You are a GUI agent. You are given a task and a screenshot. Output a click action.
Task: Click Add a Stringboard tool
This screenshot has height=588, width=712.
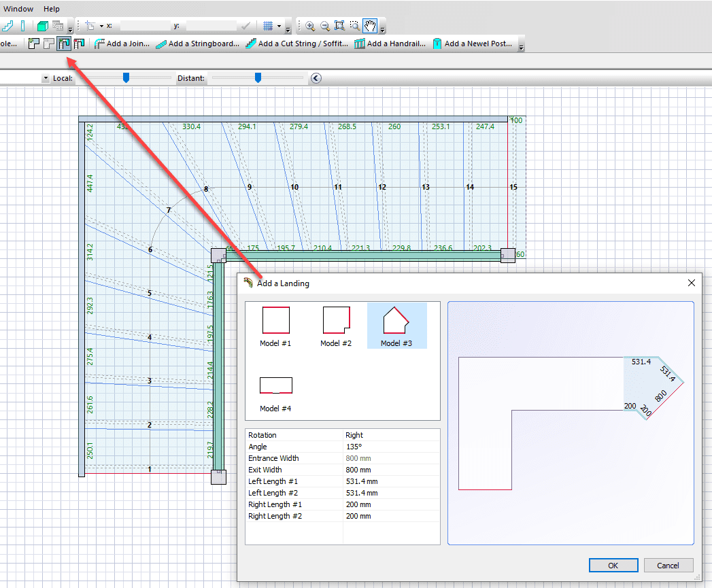[197, 44]
